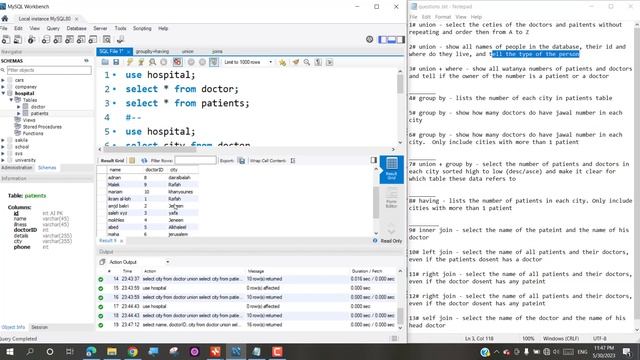
Task: Open find panel magnifier in editor toolbar
Action: coord(307,62)
